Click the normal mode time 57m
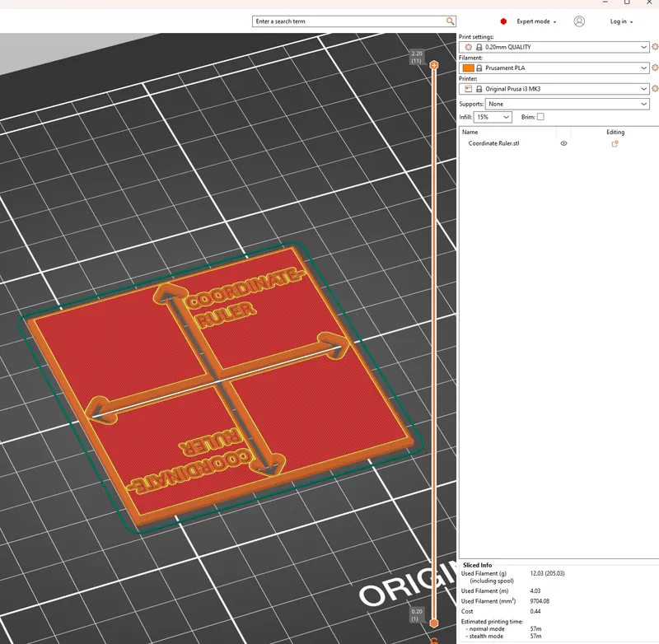 point(536,629)
